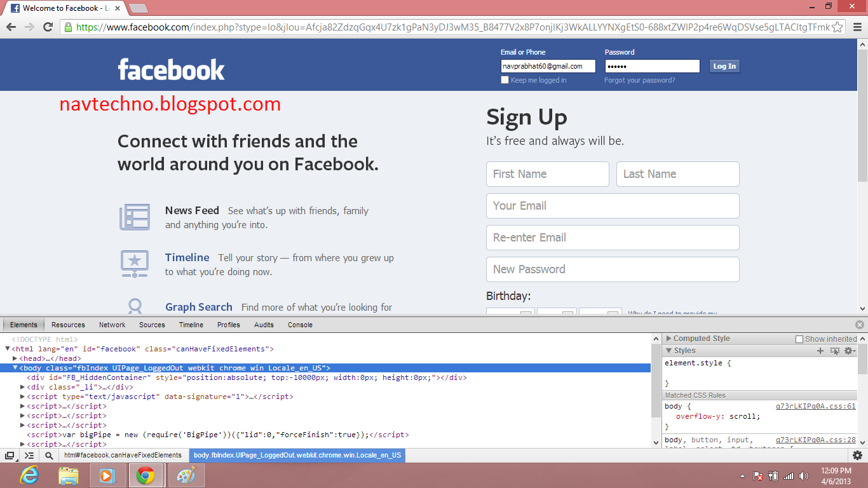Open the Profiles tab
Image resolution: width=868 pixels, height=488 pixels.
pyautogui.click(x=229, y=325)
